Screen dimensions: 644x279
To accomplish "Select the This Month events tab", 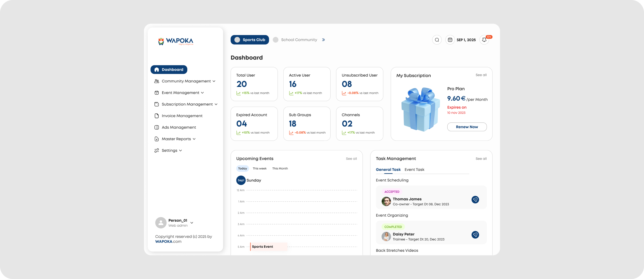I will click(x=280, y=168).
